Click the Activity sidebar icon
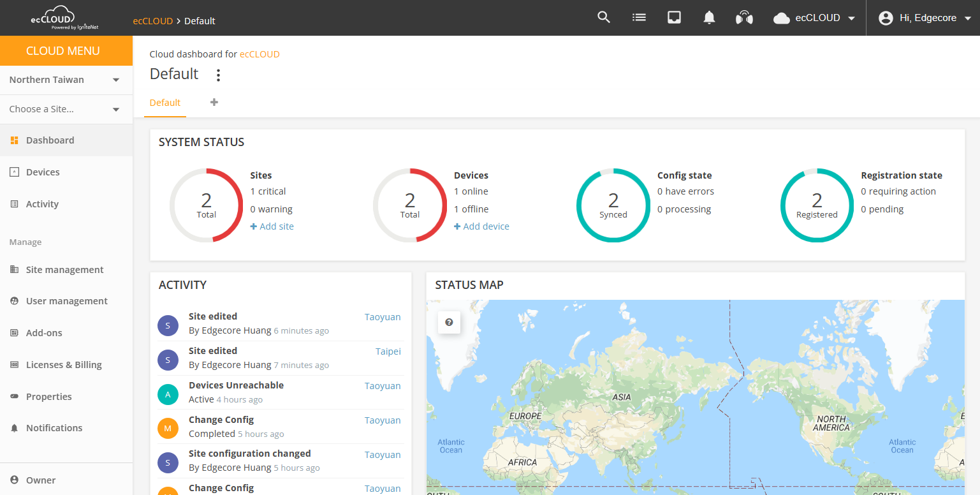The width and height of the screenshot is (980, 495). [x=14, y=204]
